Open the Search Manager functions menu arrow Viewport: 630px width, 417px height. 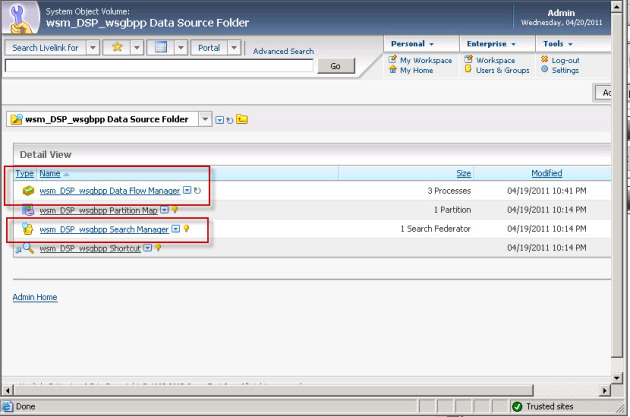[x=176, y=229]
